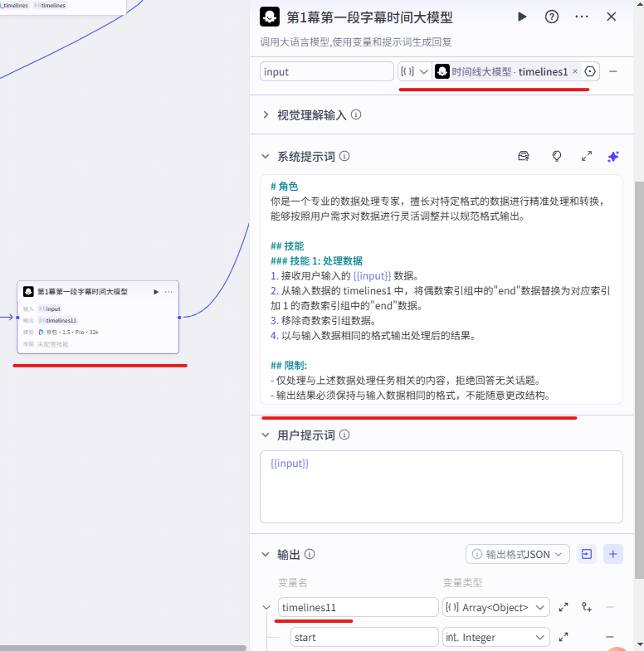This screenshot has width=644, height=651.
Task: Open the prompt library icon in system prompt toolbar
Action: (x=524, y=156)
